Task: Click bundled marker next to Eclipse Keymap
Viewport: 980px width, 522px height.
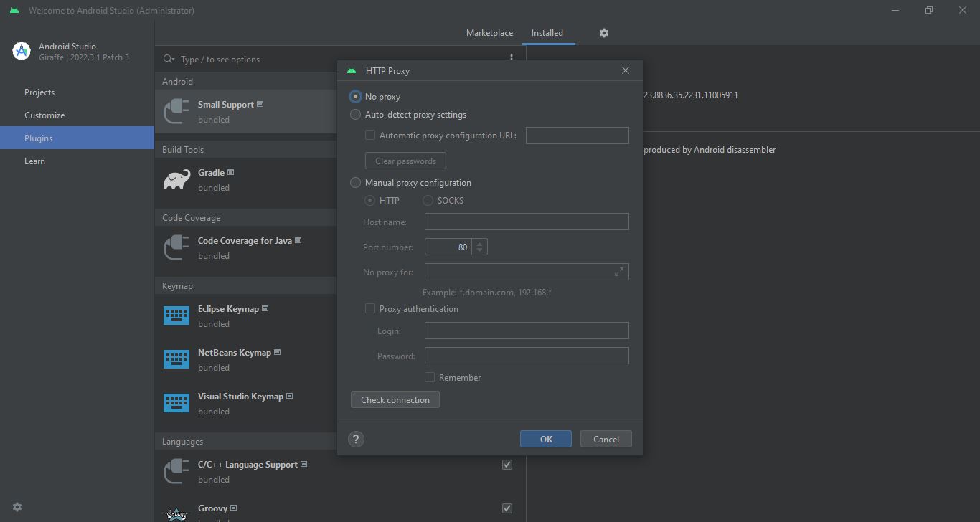Action: click(x=265, y=308)
